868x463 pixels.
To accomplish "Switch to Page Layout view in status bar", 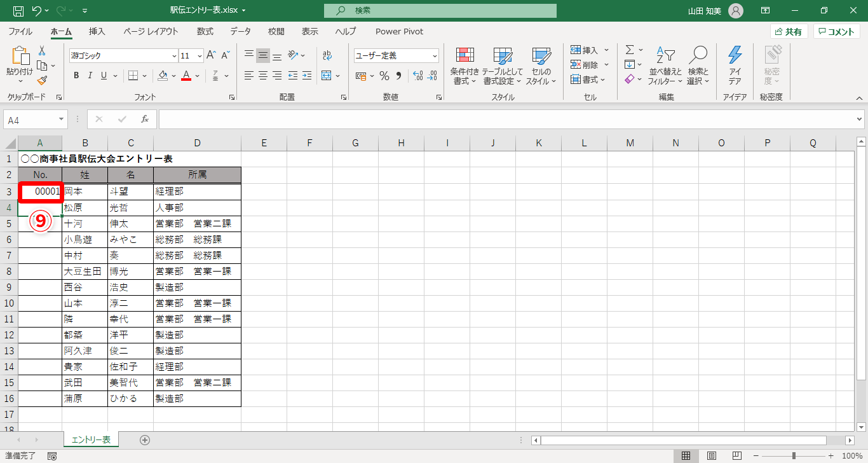I will click(712, 456).
